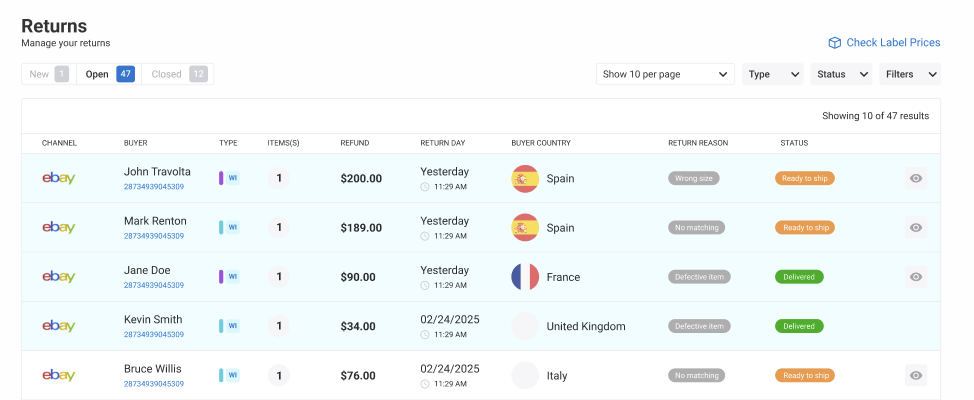View Mark Renton's return via eye icon

(x=916, y=227)
